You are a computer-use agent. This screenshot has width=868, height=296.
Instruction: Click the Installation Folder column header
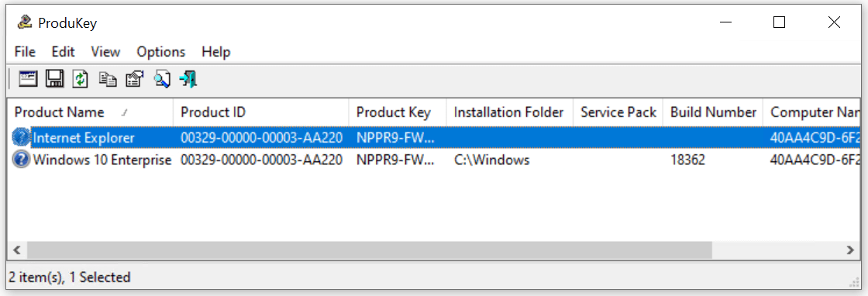point(509,112)
